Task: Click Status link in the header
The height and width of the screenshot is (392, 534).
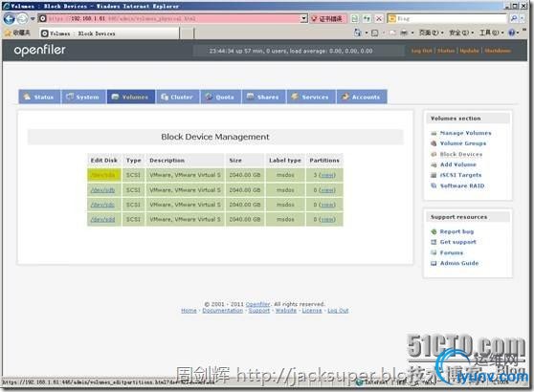Action: tap(446, 51)
